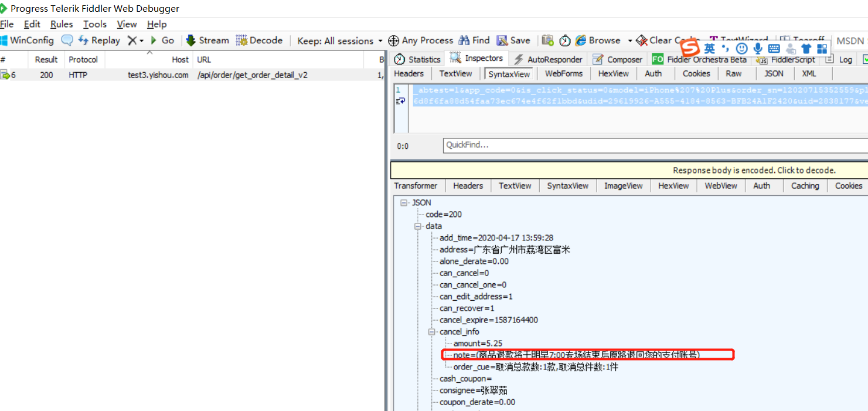Click the response body decode banner
The height and width of the screenshot is (411, 868).
(x=629, y=171)
